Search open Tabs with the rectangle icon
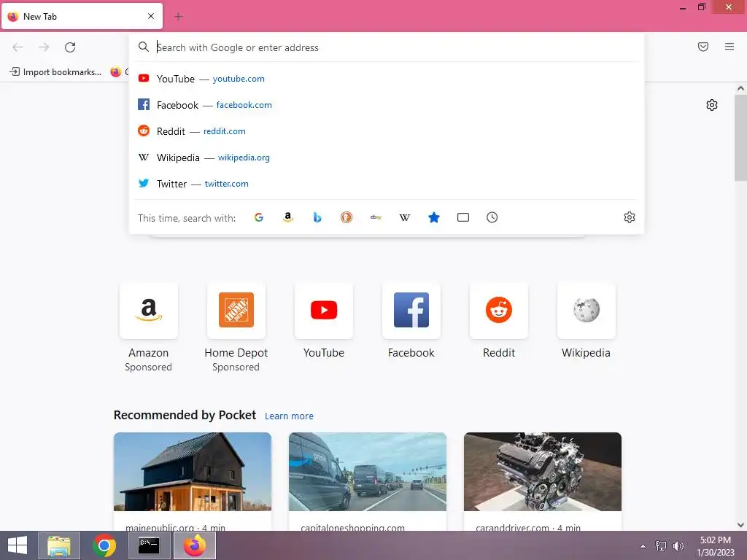 click(463, 217)
